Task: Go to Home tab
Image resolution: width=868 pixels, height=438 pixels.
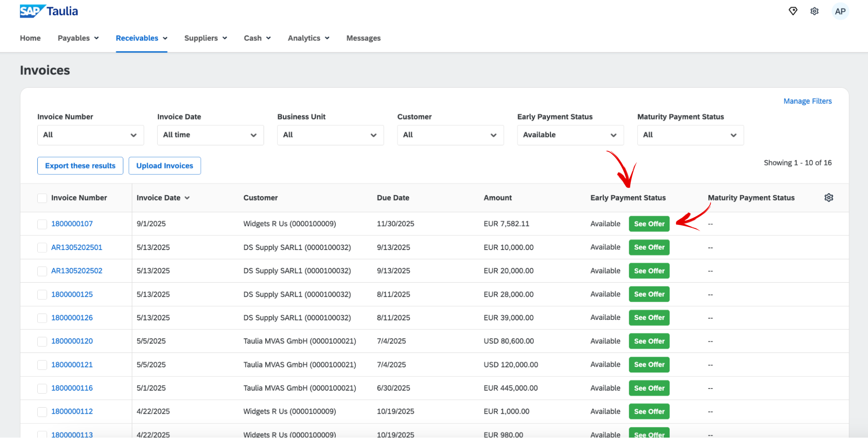Action: pyautogui.click(x=30, y=38)
